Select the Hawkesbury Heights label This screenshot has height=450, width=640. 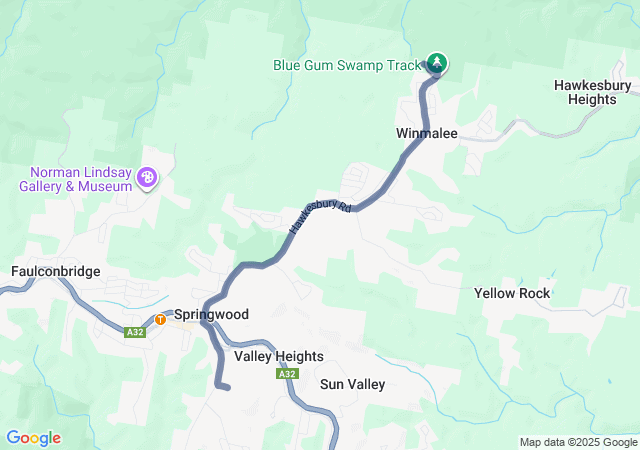tap(592, 92)
